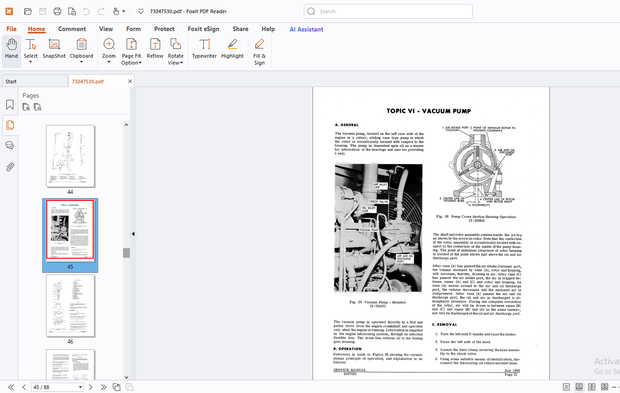The height and width of the screenshot is (393, 620).
Task: Open Fill & Sign tool
Action: tap(259, 51)
